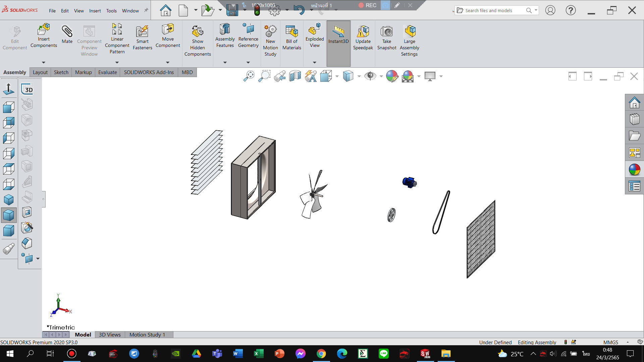
Task: Select the Zoom to Fit magnifier
Action: 249,76
